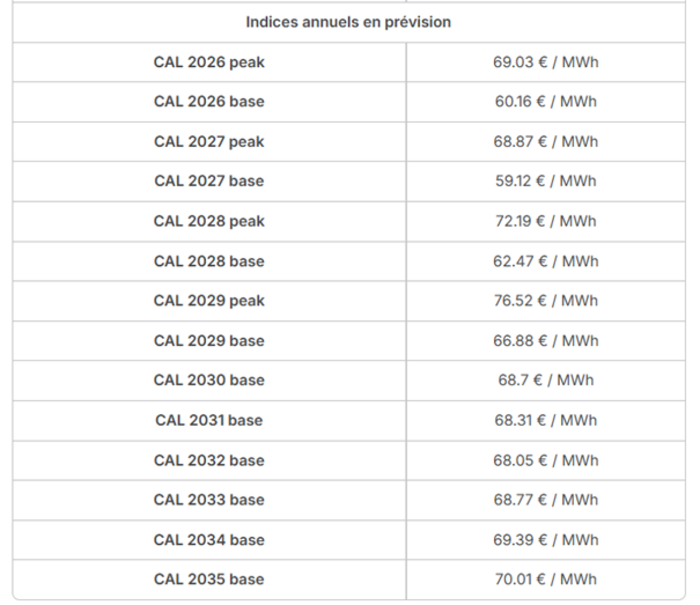700x605 pixels.
Task: Click the CAL 2033 base label
Action: (x=209, y=500)
